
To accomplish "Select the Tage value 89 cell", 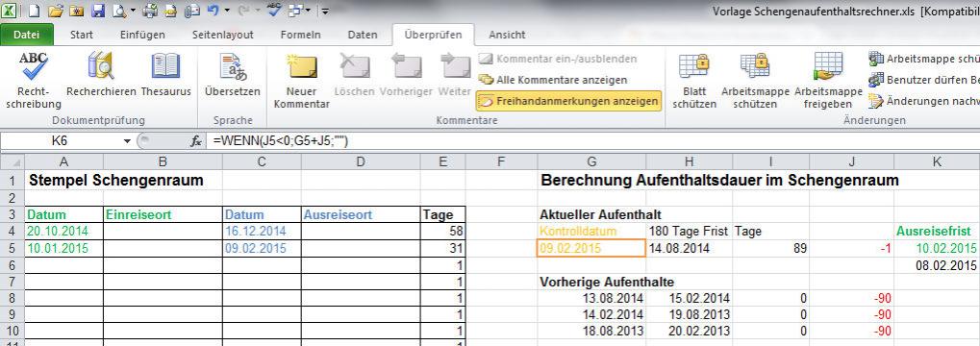I will tap(771, 248).
